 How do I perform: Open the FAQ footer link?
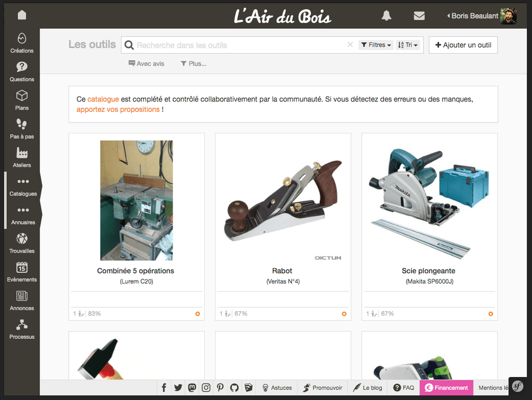[x=403, y=388]
